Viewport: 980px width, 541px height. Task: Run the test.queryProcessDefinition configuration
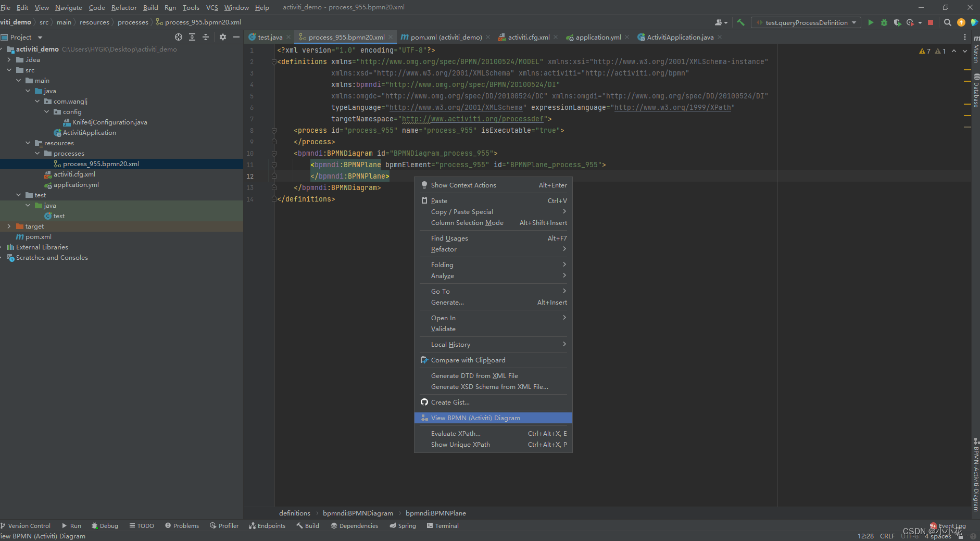[x=870, y=22]
